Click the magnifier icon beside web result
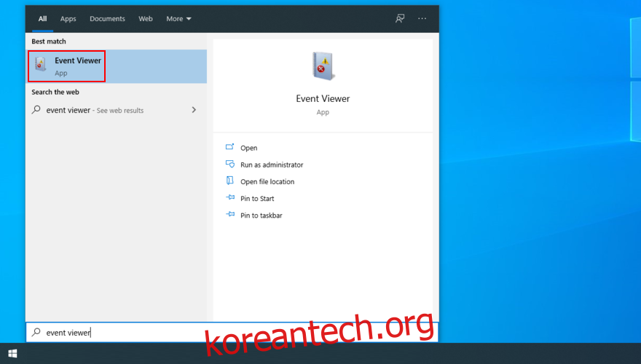 click(36, 109)
